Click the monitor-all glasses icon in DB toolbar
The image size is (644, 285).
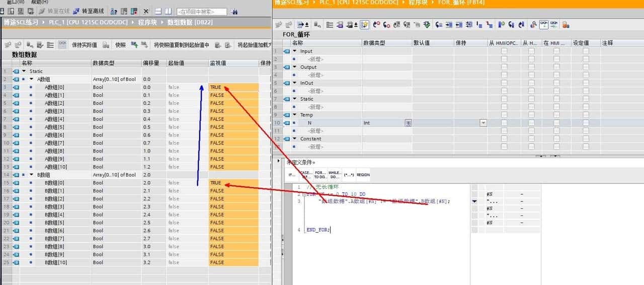click(62, 45)
